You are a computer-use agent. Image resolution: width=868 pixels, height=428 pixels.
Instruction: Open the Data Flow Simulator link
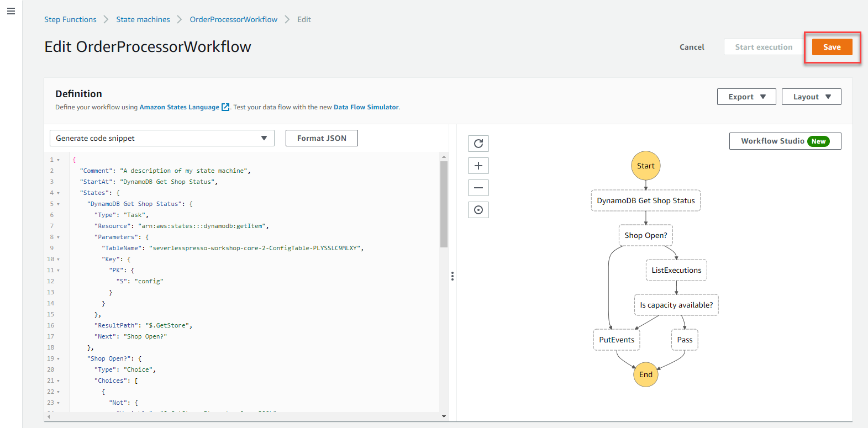click(366, 107)
